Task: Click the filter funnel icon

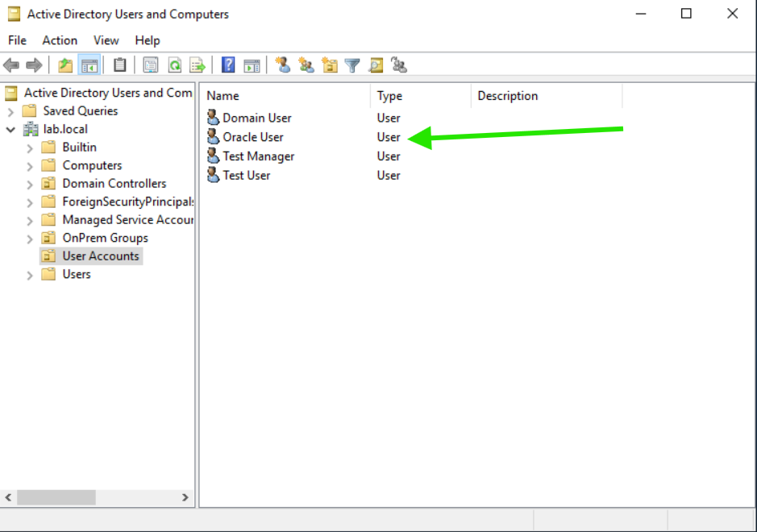Action: pyautogui.click(x=352, y=65)
